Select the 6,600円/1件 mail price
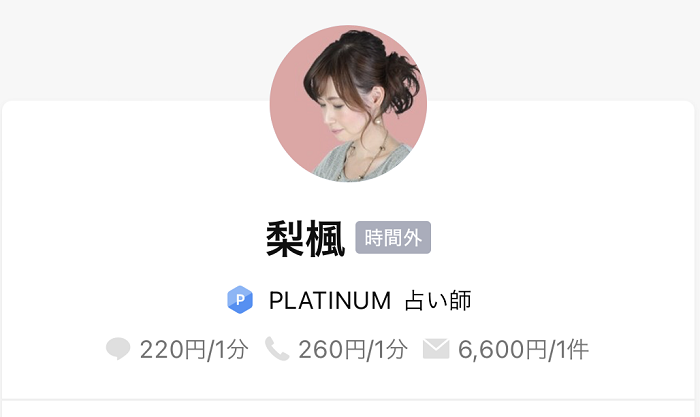This screenshot has width=700, height=417. 523,349
